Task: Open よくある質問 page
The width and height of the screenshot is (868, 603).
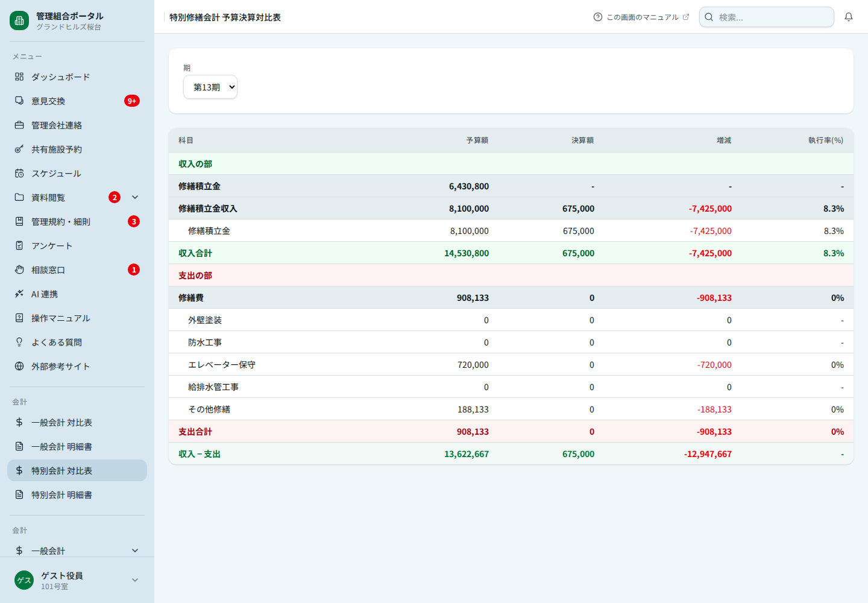Action: tap(77, 342)
